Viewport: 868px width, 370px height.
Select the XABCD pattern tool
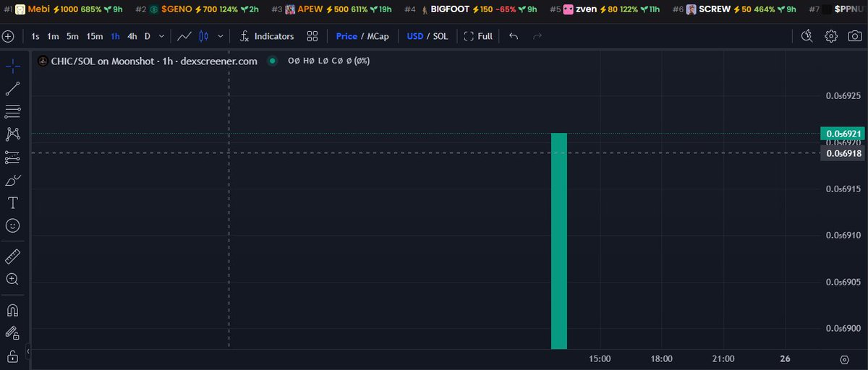(12, 134)
